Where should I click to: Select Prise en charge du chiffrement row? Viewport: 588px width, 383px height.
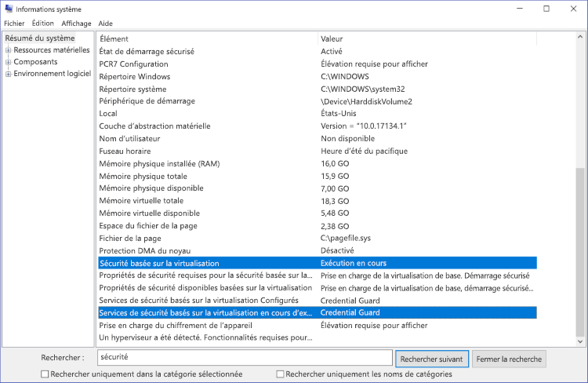(x=318, y=325)
